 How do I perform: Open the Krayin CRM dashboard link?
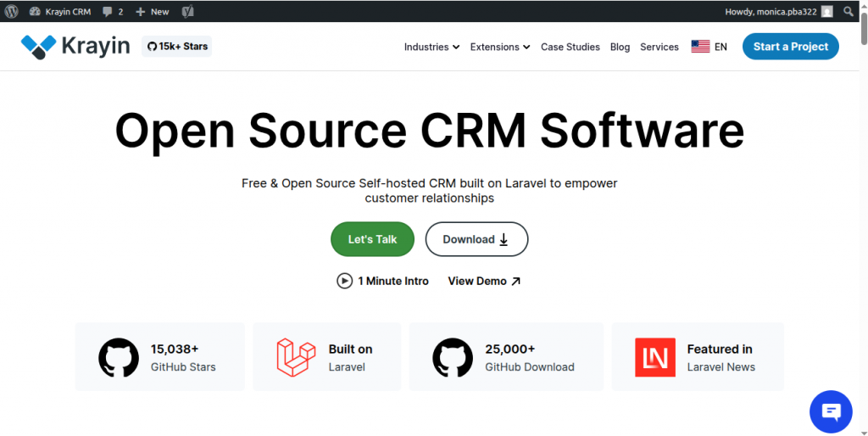click(x=60, y=12)
